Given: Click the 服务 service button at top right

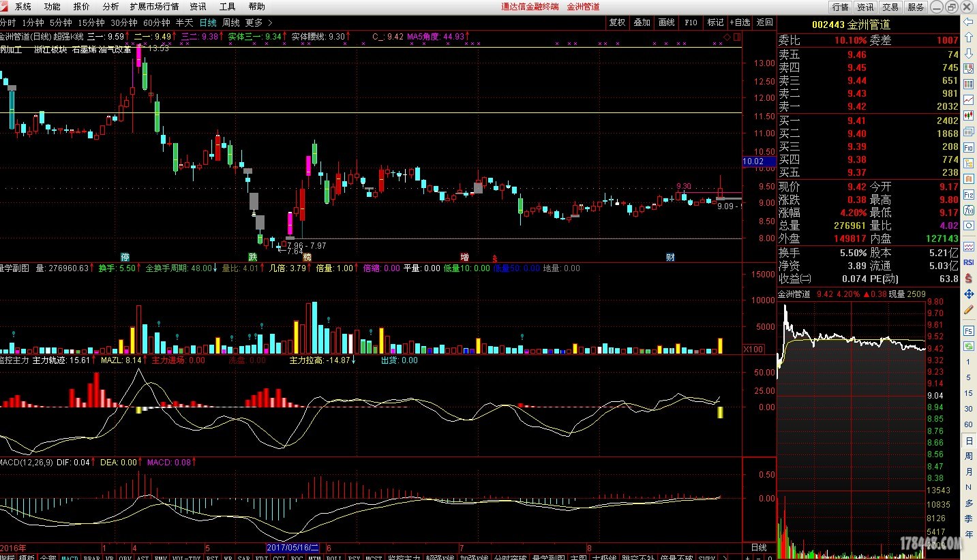Looking at the screenshot, I should pyautogui.click(x=916, y=7).
